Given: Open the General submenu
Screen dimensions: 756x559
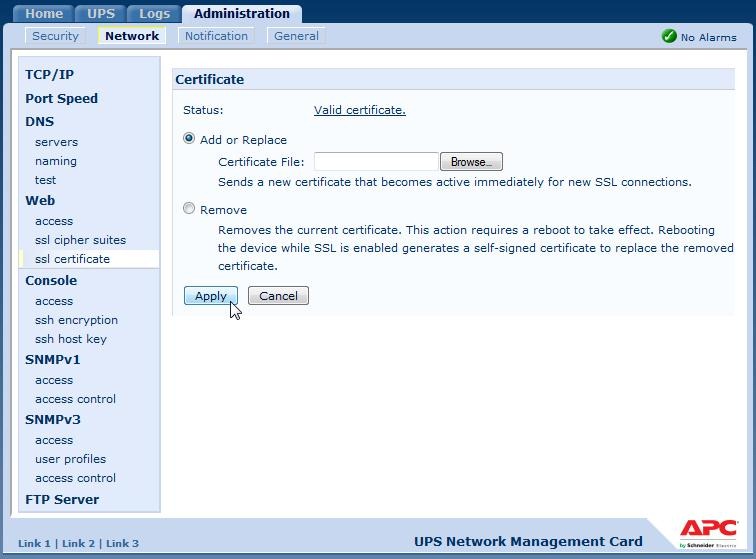Looking at the screenshot, I should (x=296, y=36).
